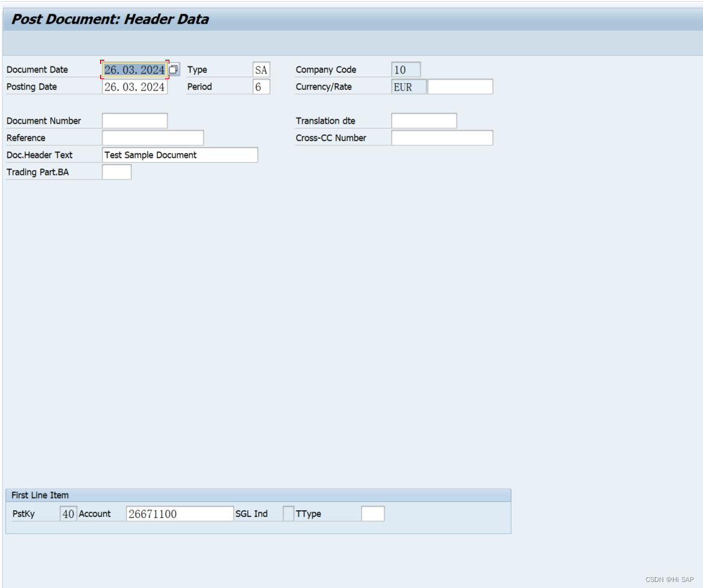Select the Period field containing 6
703x588 pixels.
click(261, 86)
